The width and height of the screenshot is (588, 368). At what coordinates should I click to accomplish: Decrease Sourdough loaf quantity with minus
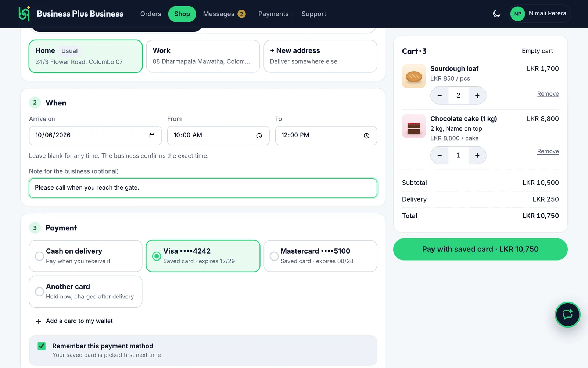tap(440, 96)
